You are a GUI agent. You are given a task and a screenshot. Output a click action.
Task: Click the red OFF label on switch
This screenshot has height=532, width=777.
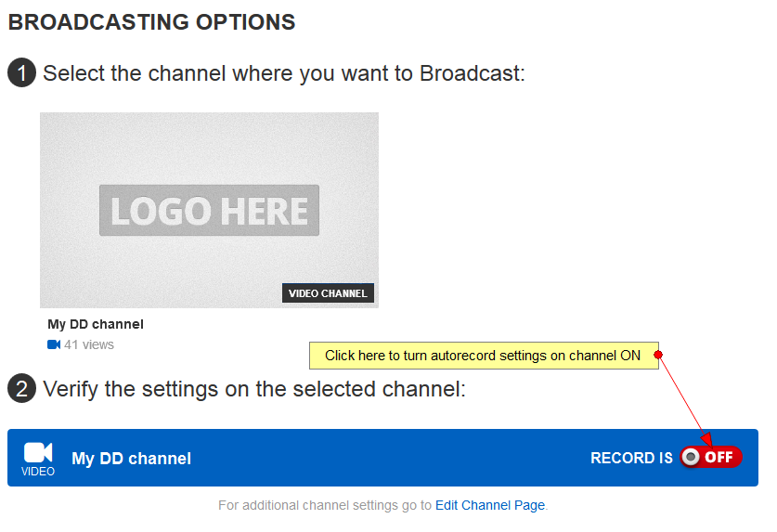(x=719, y=457)
